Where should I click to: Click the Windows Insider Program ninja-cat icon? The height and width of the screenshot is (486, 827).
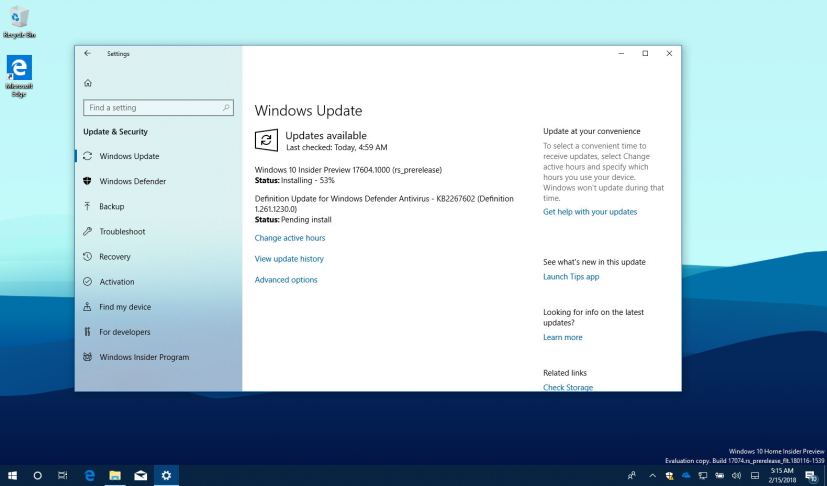(88, 357)
